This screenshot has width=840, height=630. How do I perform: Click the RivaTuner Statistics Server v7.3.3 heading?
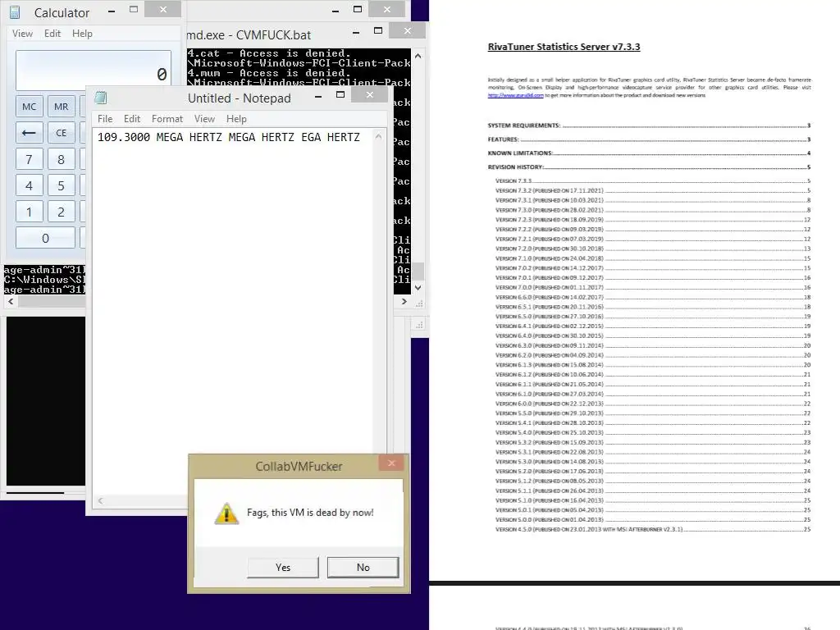[x=564, y=47]
